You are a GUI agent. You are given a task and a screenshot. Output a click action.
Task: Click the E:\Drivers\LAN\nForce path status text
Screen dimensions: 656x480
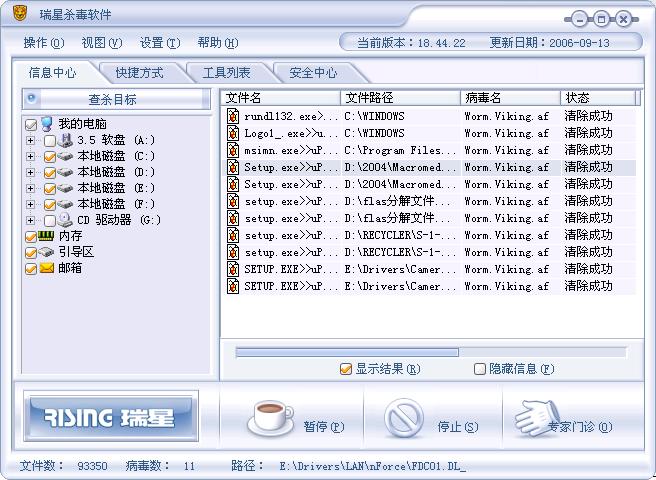click(x=372, y=466)
